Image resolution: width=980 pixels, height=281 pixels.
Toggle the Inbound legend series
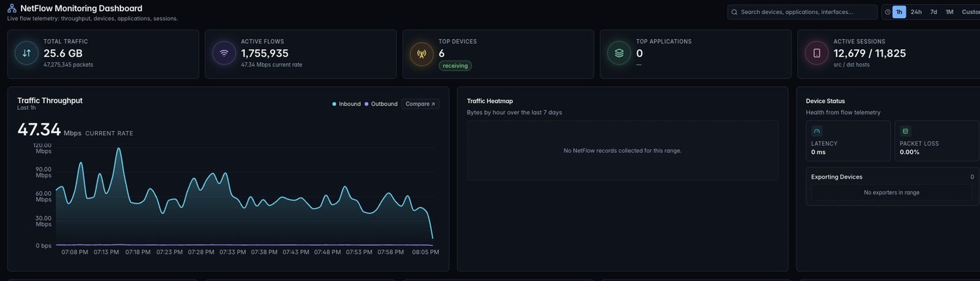point(346,104)
